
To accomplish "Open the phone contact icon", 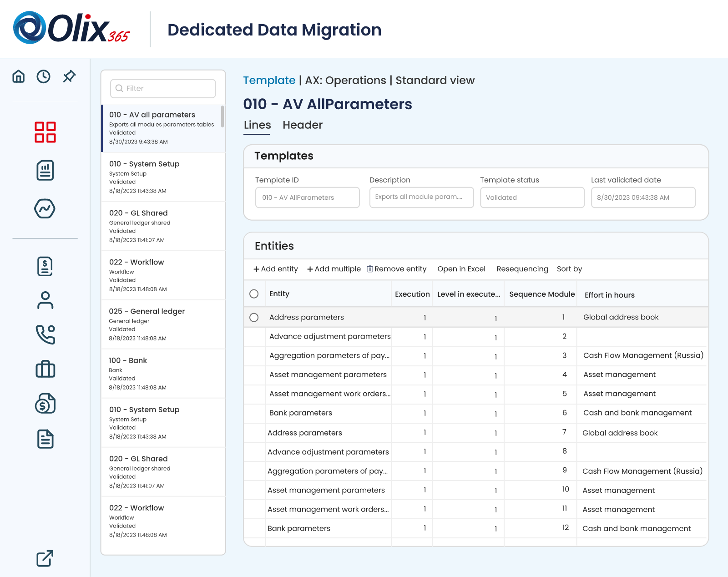I will (45, 334).
